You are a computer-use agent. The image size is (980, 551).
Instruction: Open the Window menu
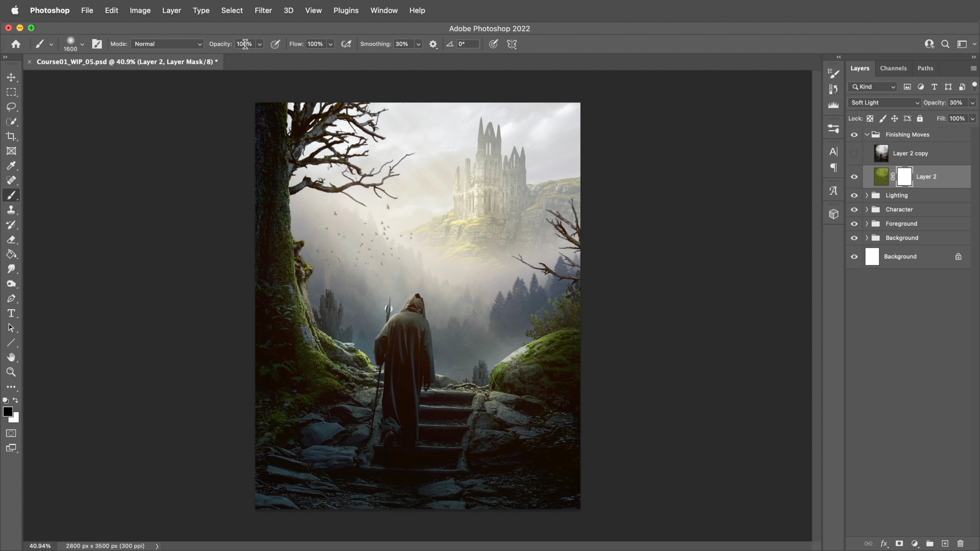coord(384,10)
